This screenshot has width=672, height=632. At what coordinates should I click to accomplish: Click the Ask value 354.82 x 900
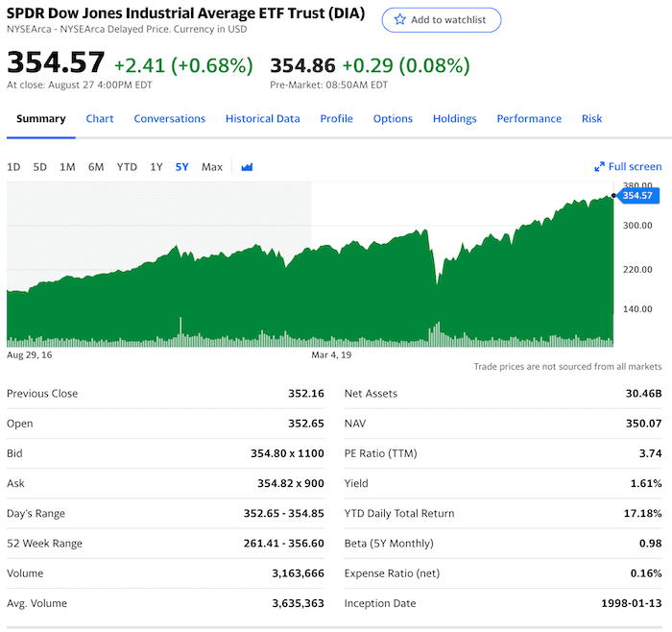pyautogui.click(x=291, y=484)
